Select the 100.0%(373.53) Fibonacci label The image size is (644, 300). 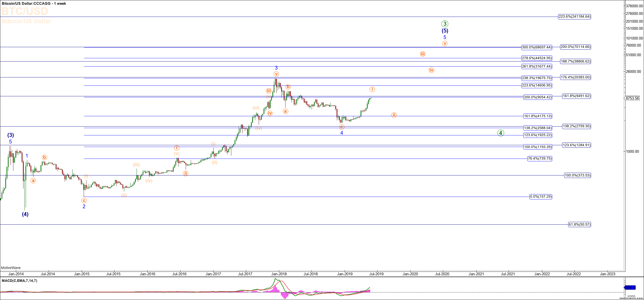[577, 175]
